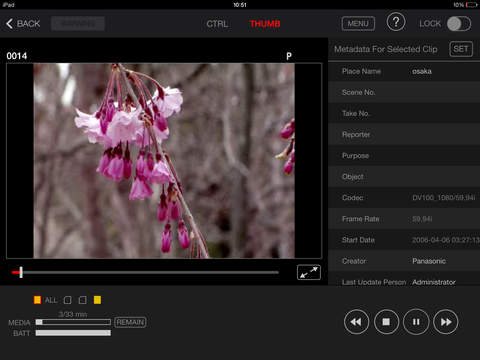
Task: Expand preview to full screen
Action: [x=309, y=272]
